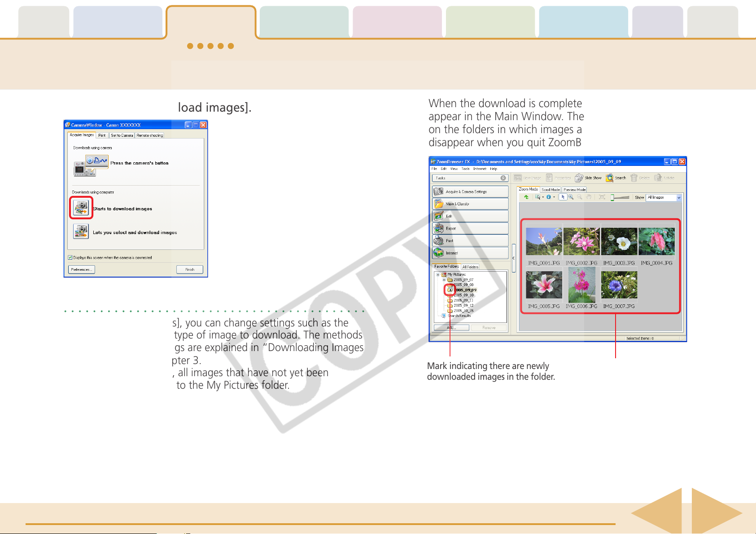Screen dimensions: 756x534
Task: Click the zoom out magnifier icon
Action: [580, 197]
